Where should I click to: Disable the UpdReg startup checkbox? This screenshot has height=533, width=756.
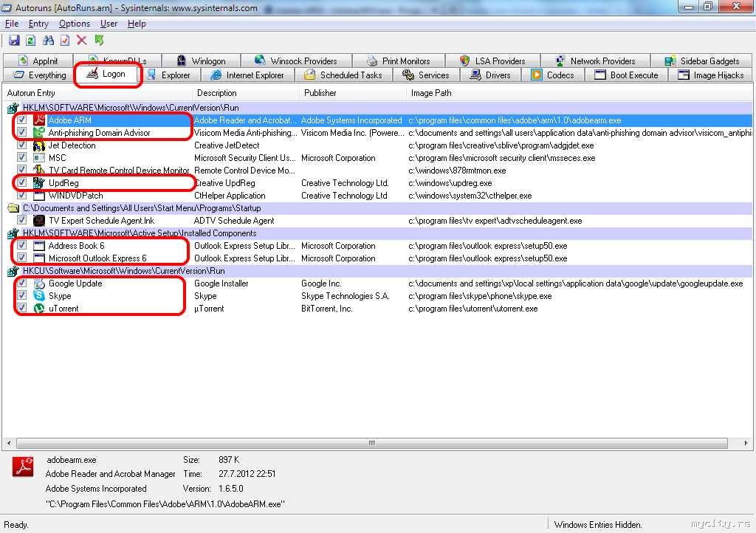point(21,182)
